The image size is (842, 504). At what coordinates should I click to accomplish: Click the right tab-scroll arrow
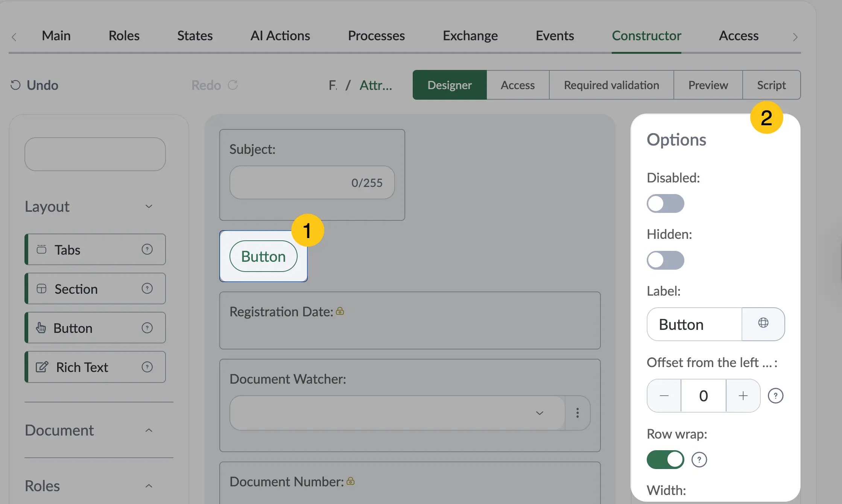click(795, 37)
